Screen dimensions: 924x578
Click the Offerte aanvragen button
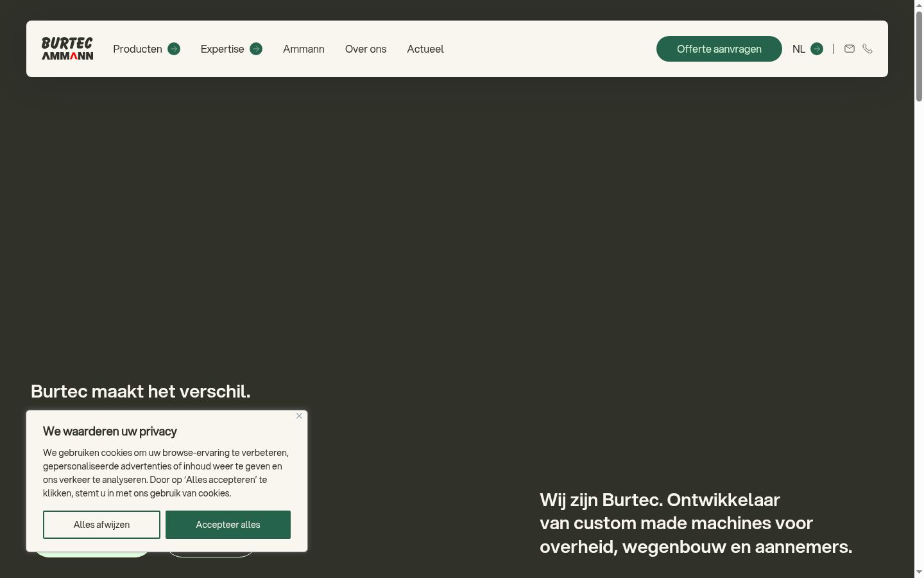(x=719, y=49)
